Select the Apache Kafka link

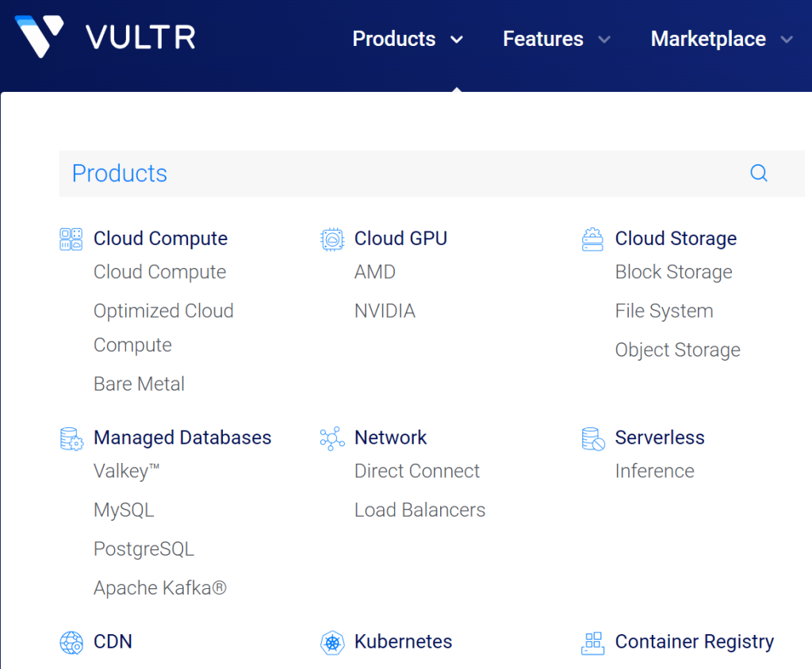(160, 588)
